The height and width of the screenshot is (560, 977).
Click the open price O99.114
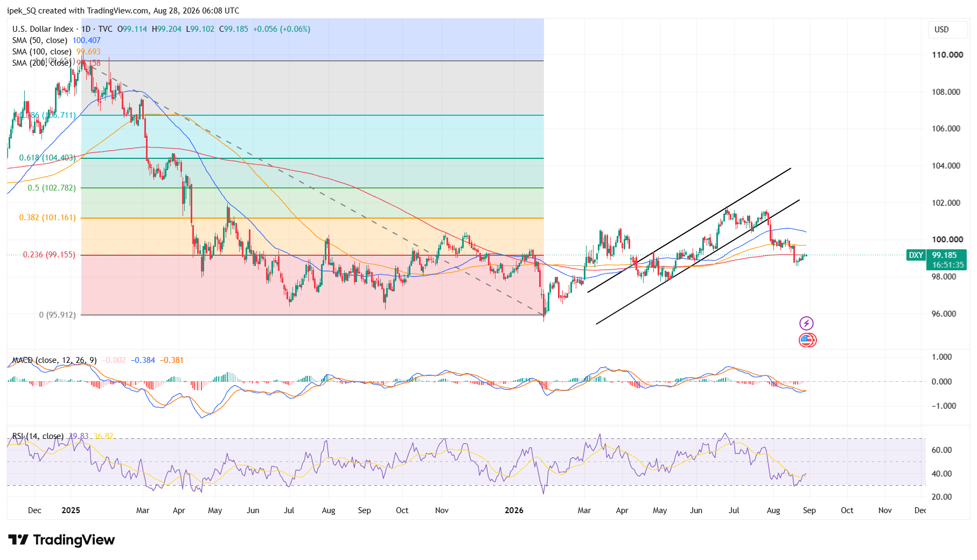pos(132,29)
